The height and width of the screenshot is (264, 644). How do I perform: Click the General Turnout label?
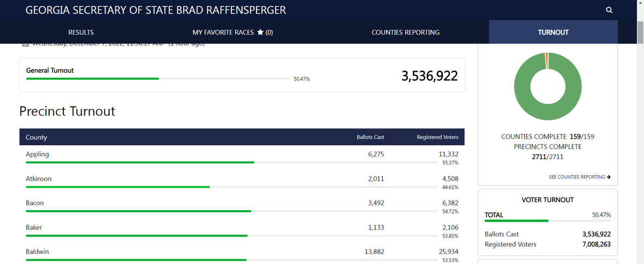tap(50, 70)
